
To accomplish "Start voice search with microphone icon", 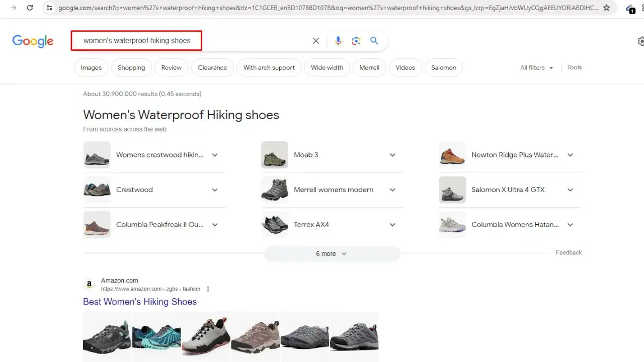I will tap(338, 41).
